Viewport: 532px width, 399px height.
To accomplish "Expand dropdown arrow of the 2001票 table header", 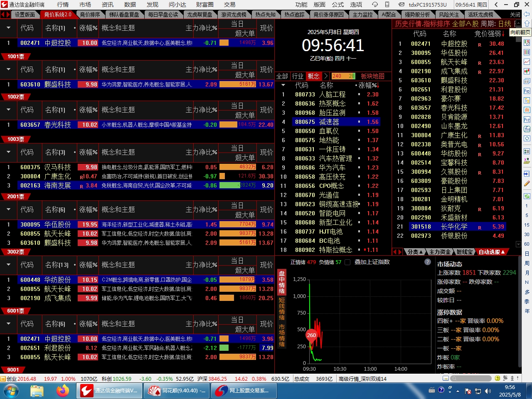I will pos(8,153).
